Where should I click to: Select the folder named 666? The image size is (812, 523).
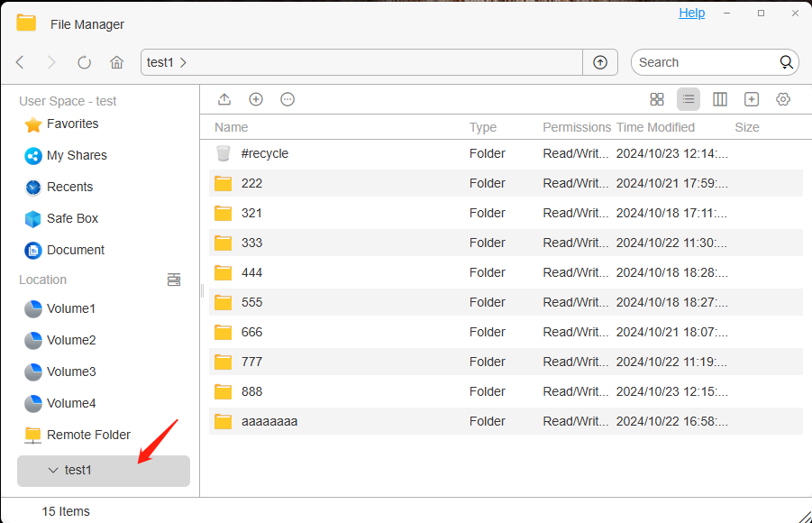pyautogui.click(x=506, y=332)
